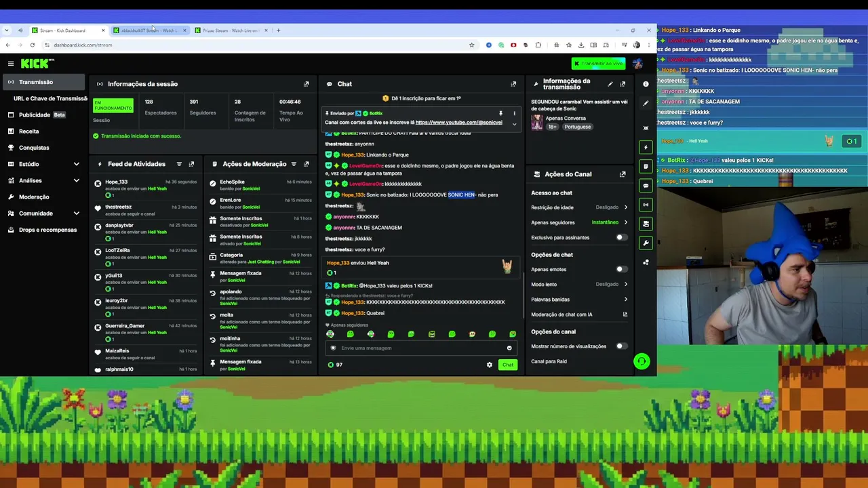Toggle the wrench channel actions rail icon
Screen dimensions: 868x488
(x=646, y=243)
